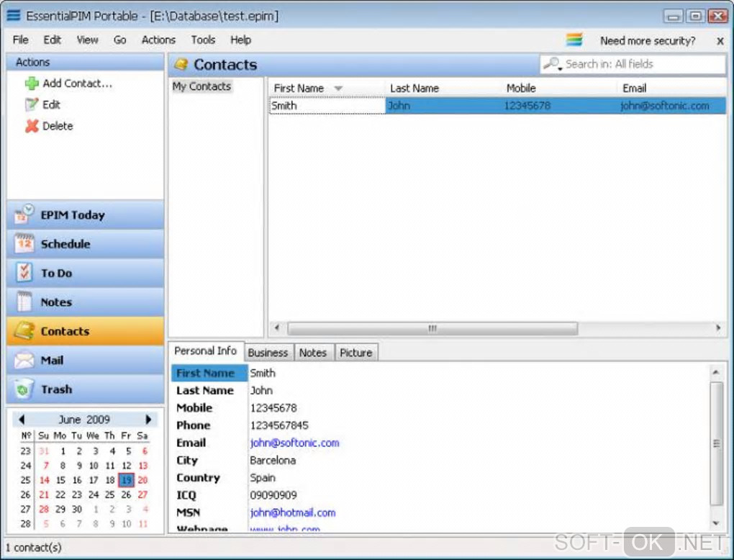Switch to the Picture tab

click(x=355, y=353)
